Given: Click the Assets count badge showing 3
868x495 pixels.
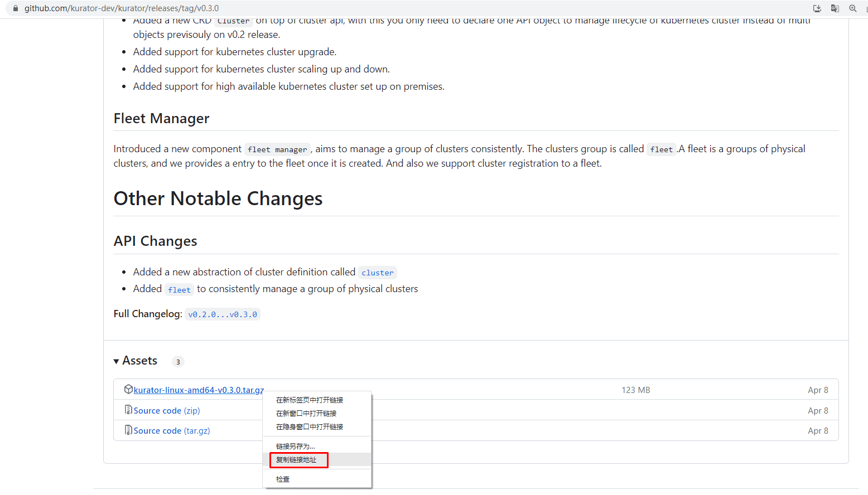Looking at the screenshot, I should 178,362.
